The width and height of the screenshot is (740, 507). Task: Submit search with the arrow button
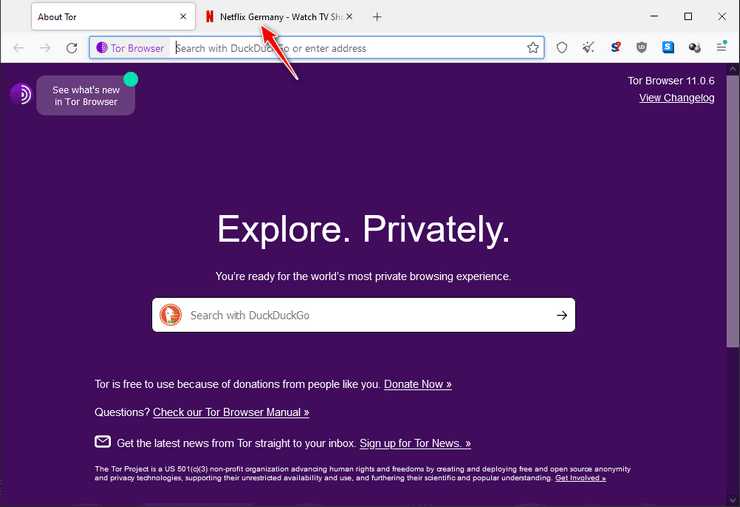[562, 315]
